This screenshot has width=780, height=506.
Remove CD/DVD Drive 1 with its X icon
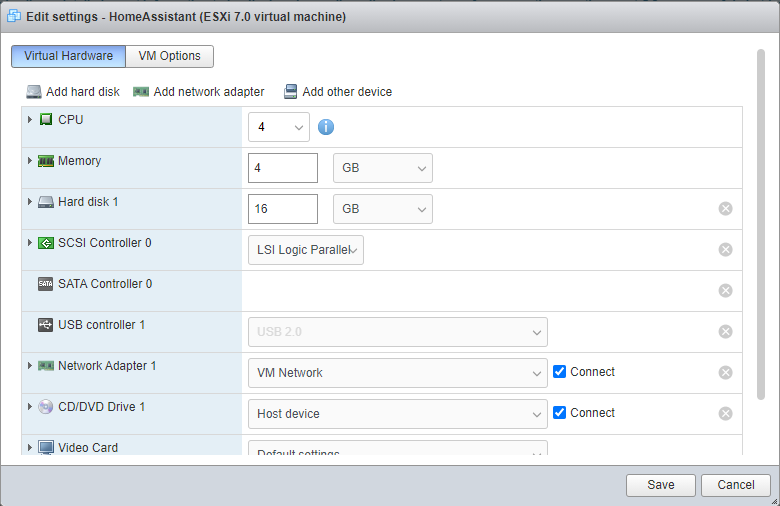pos(725,413)
